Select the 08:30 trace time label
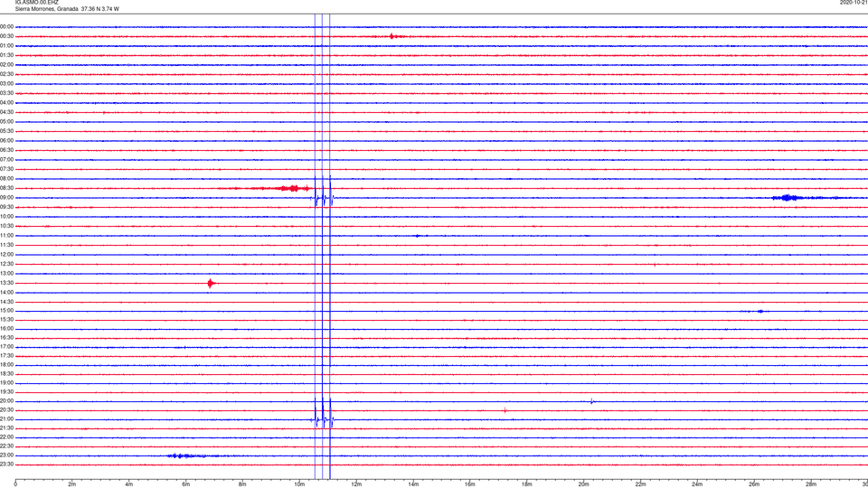Viewport: 868px width, 488px height. 6,188
